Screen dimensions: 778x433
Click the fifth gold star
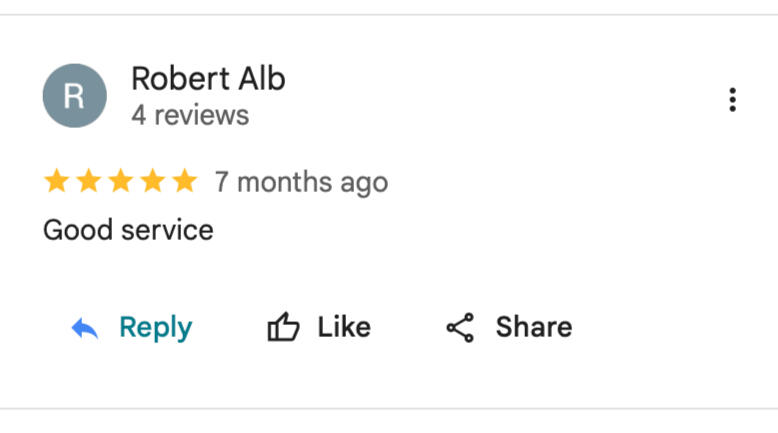pyautogui.click(x=184, y=182)
